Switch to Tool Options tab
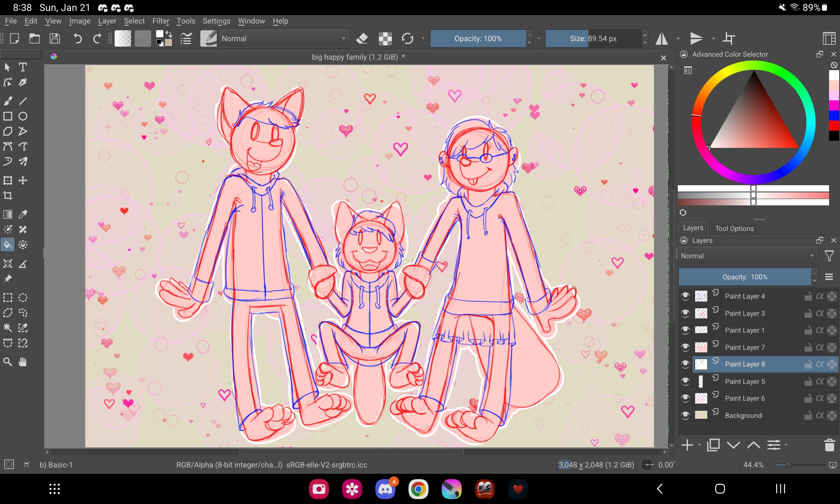 [734, 228]
